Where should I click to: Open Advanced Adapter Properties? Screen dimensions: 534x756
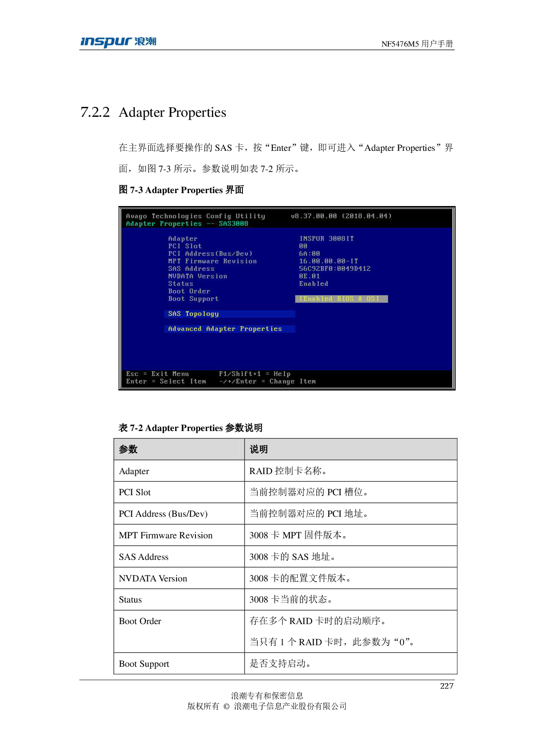pyautogui.click(x=225, y=329)
